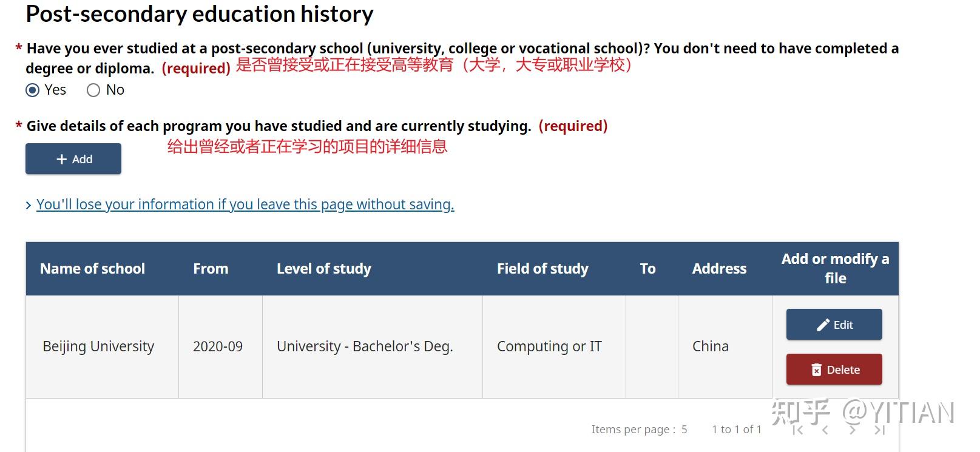The height and width of the screenshot is (452, 980).
Task: Click the Name of school column header
Action: (x=92, y=269)
